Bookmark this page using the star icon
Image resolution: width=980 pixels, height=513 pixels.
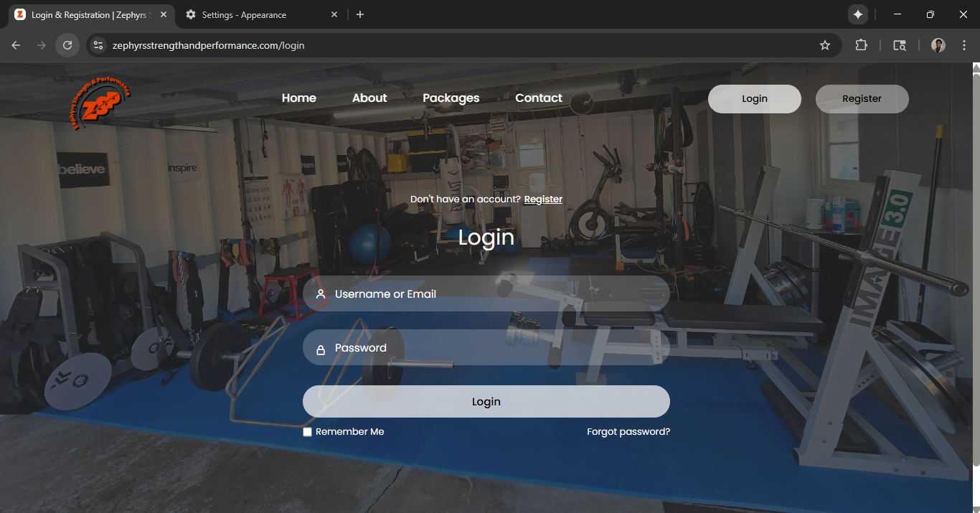point(824,44)
